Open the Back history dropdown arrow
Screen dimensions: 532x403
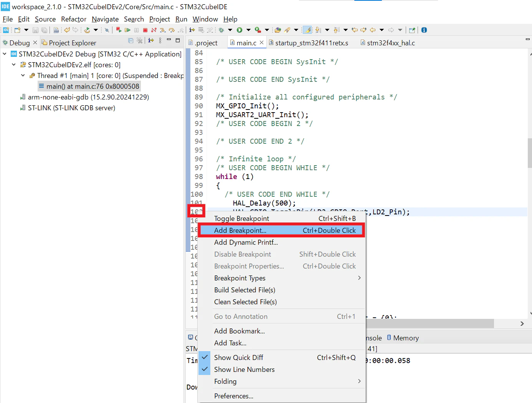pyautogui.click(x=382, y=30)
